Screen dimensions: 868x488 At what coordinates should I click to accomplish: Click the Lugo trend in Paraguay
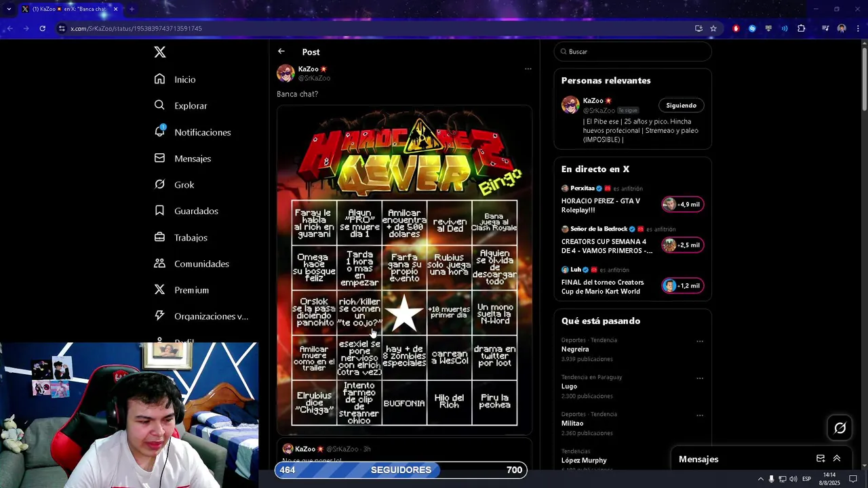pyautogui.click(x=569, y=386)
